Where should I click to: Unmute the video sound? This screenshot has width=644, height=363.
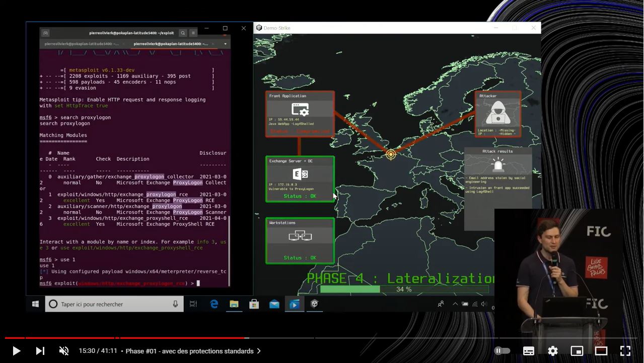coord(64,351)
